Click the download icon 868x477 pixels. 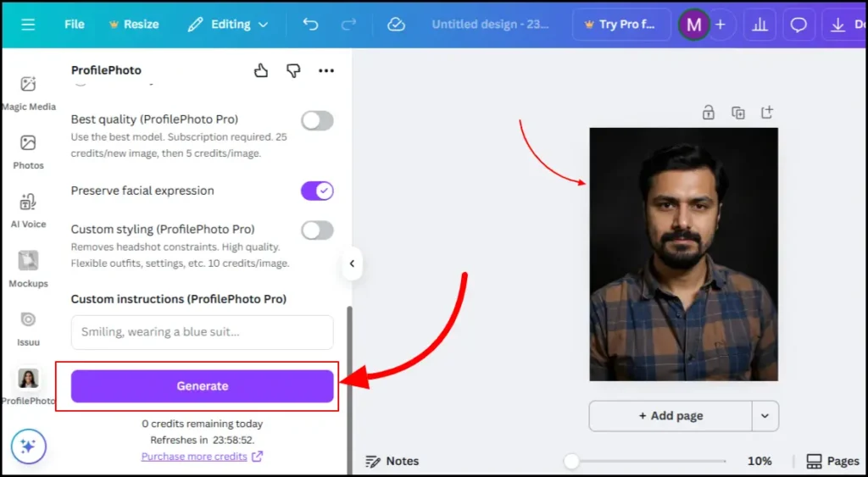coord(838,25)
